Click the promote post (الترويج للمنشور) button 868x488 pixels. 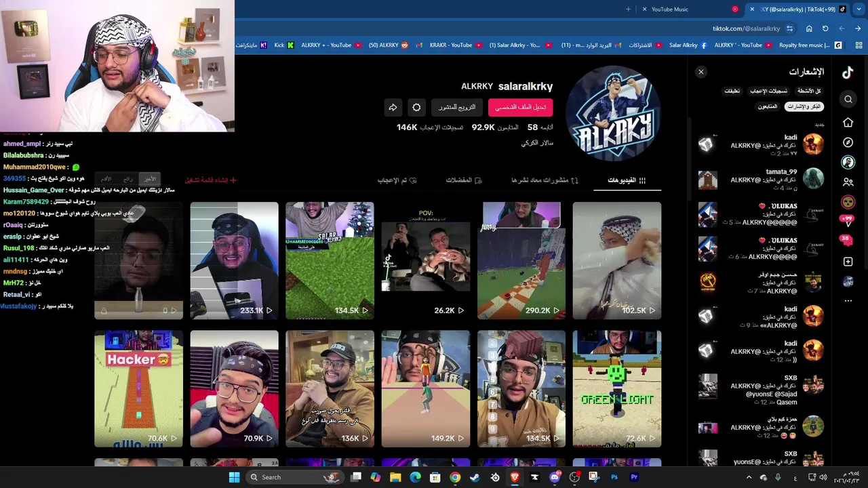pyautogui.click(x=457, y=107)
